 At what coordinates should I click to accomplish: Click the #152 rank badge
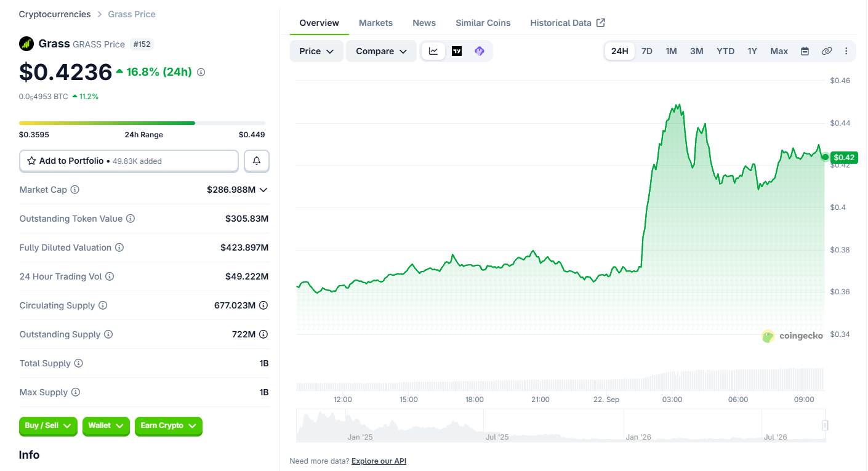[x=142, y=44]
